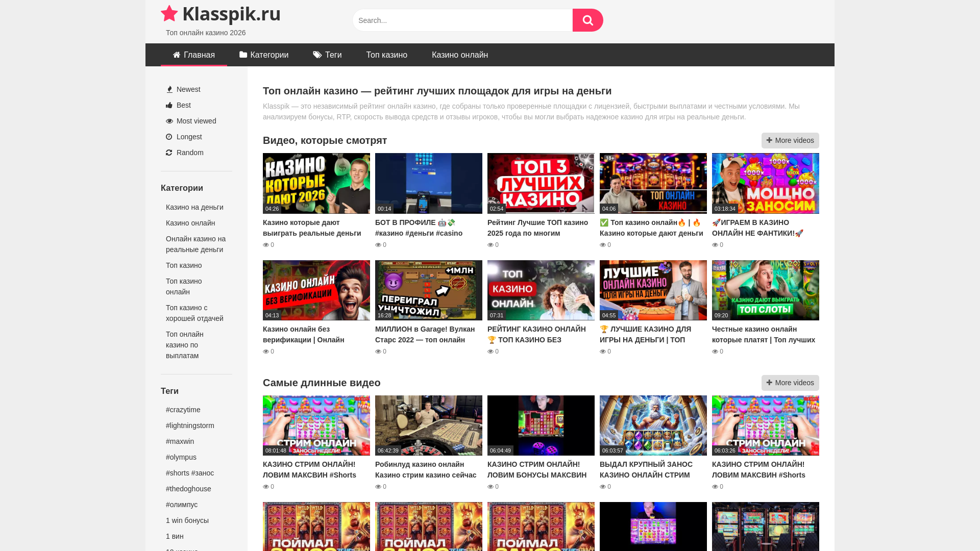Open the 04:06 Топ онлайн казино thumbnail
The height and width of the screenshot is (551, 980).
tap(653, 183)
